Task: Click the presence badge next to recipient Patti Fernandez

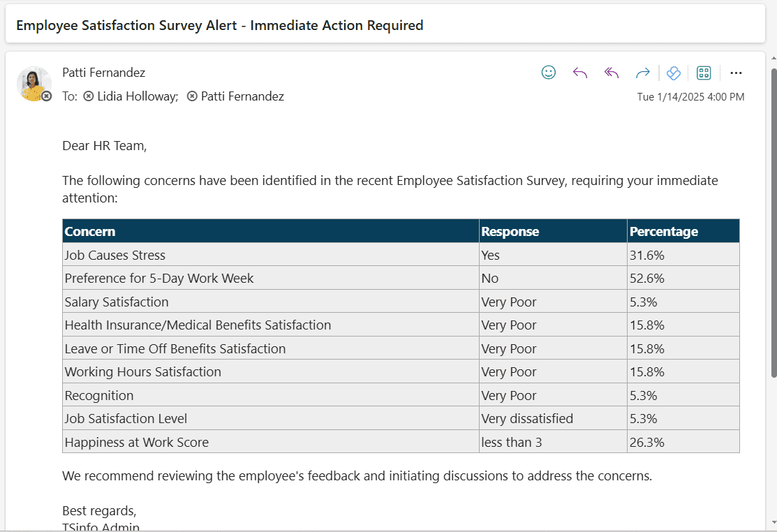Action: click(x=192, y=96)
